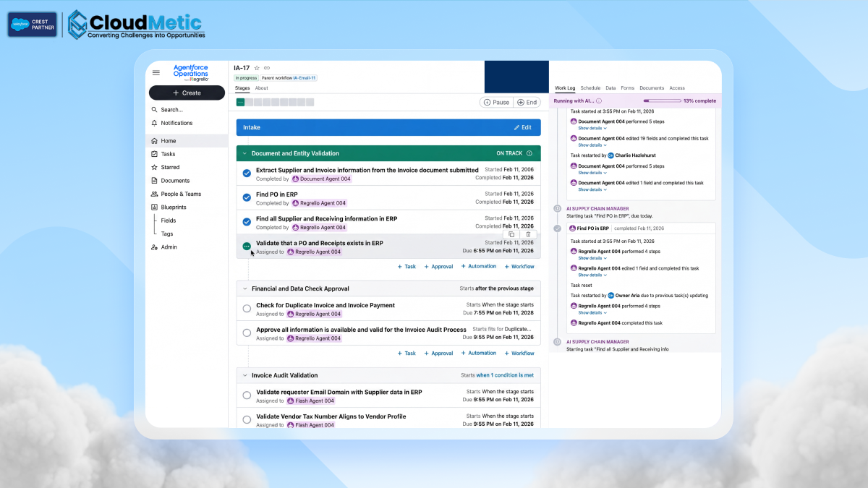Open the Forms tab
This screenshot has height=488, width=868.
(x=628, y=88)
